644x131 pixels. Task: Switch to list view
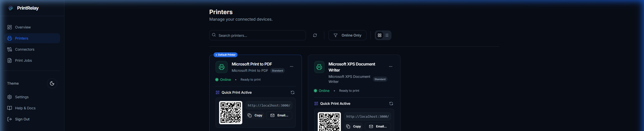click(387, 35)
